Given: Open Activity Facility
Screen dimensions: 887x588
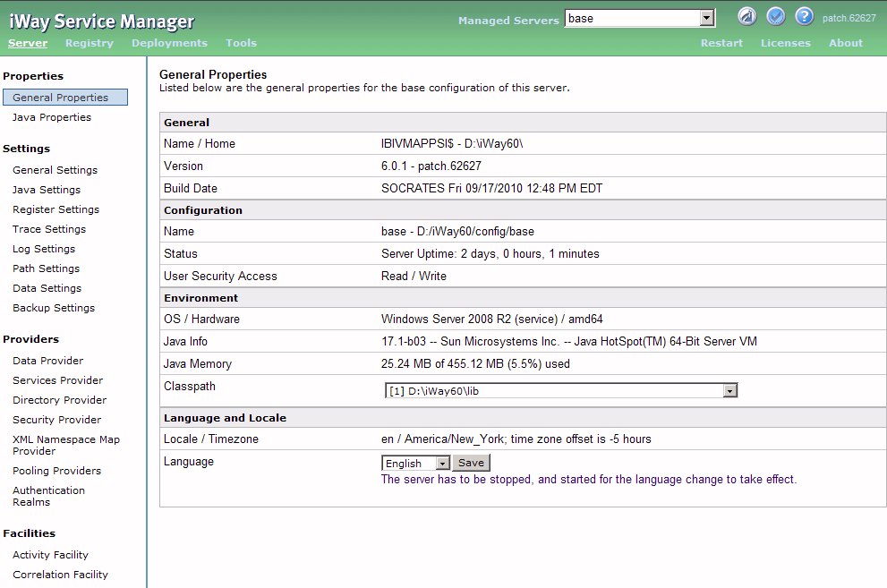Looking at the screenshot, I should (50, 555).
